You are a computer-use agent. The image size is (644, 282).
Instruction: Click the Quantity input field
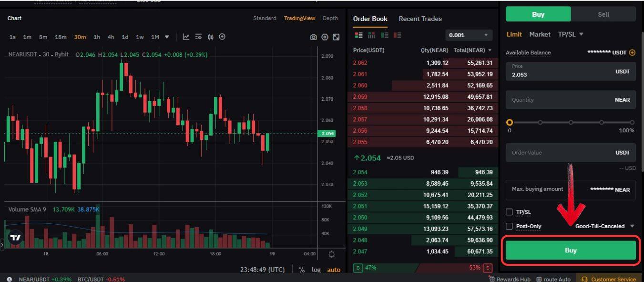click(x=571, y=100)
